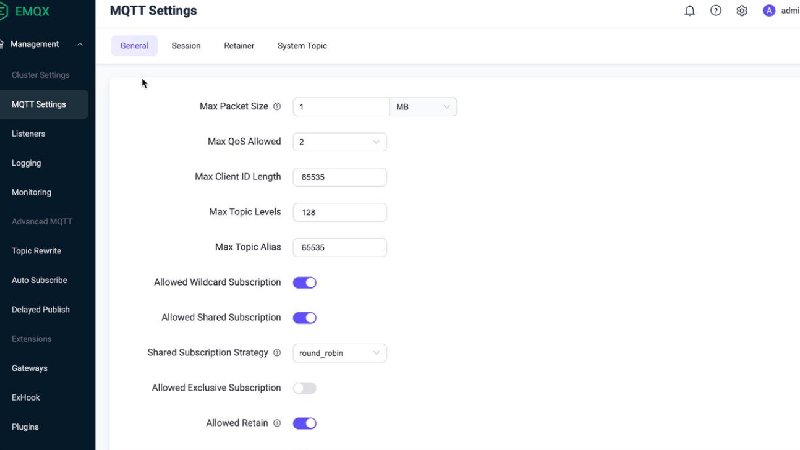Click the Extensions group label

pos(32,339)
